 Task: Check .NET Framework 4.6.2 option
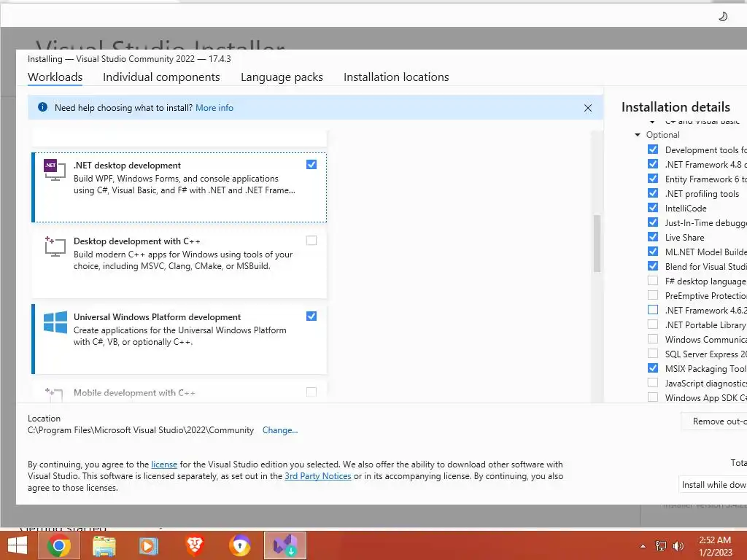coord(653,310)
